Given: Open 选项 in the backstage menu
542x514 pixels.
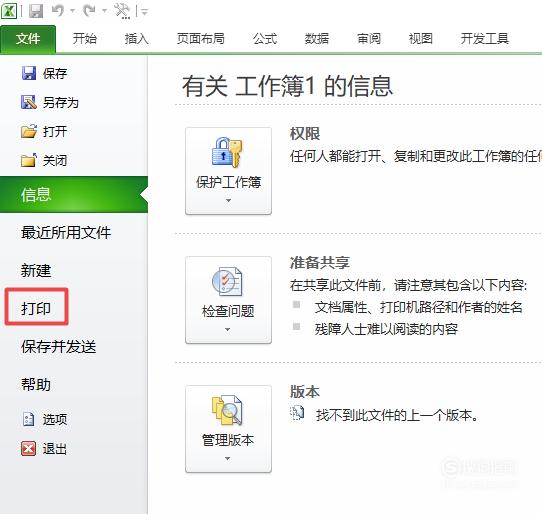Looking at the screenshot, I should point(55,420).
